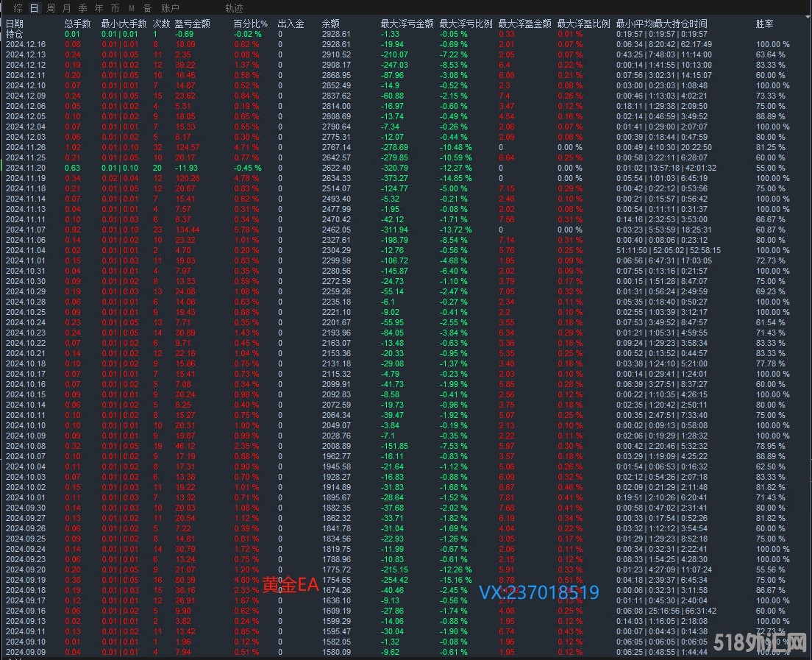
Task: Click the 最大浮亏金额 column header
Action: click(x=407, y=24)
